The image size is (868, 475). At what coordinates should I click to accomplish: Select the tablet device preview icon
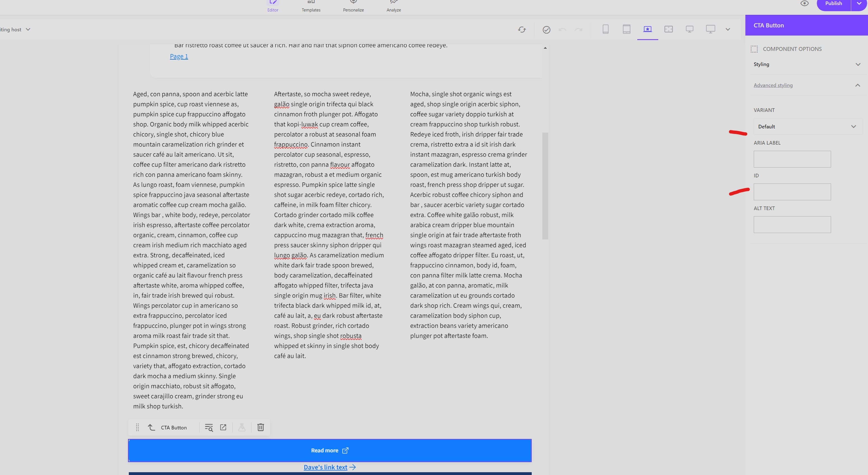pos(626,29)
